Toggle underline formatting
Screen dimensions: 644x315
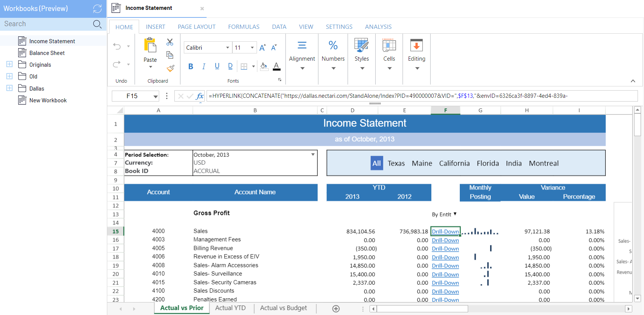point(217,66)
